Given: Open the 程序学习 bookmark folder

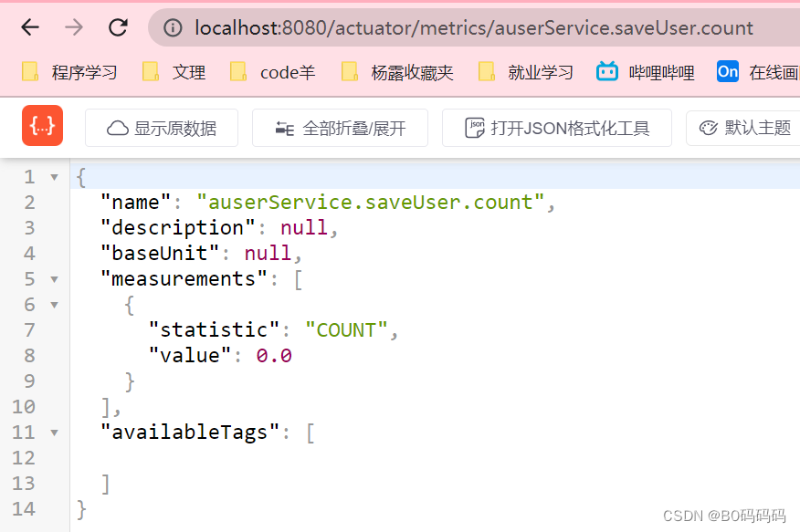Looking at the screenshot, I should 69,72.
